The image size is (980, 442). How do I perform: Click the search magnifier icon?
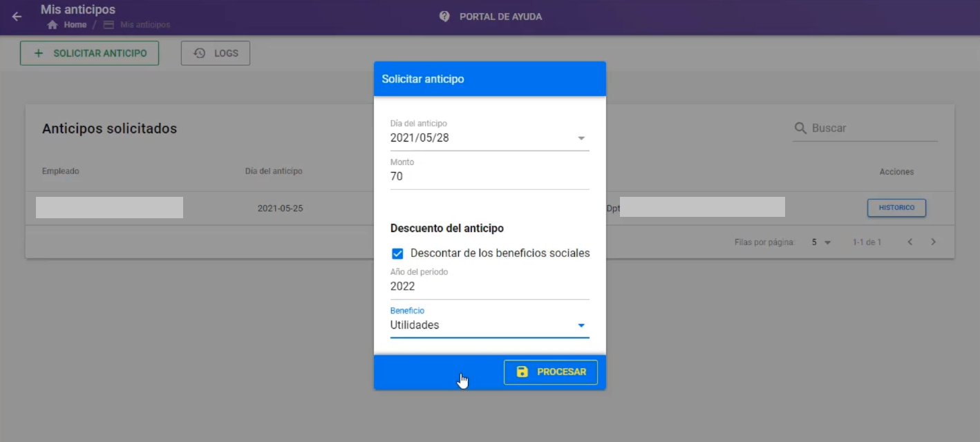[x=801, y=128]
